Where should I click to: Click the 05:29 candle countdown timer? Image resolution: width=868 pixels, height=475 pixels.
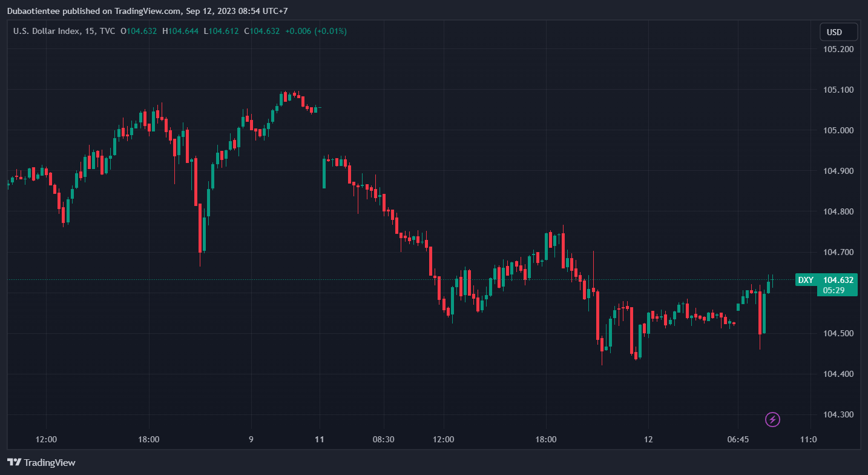coord(833,291)
